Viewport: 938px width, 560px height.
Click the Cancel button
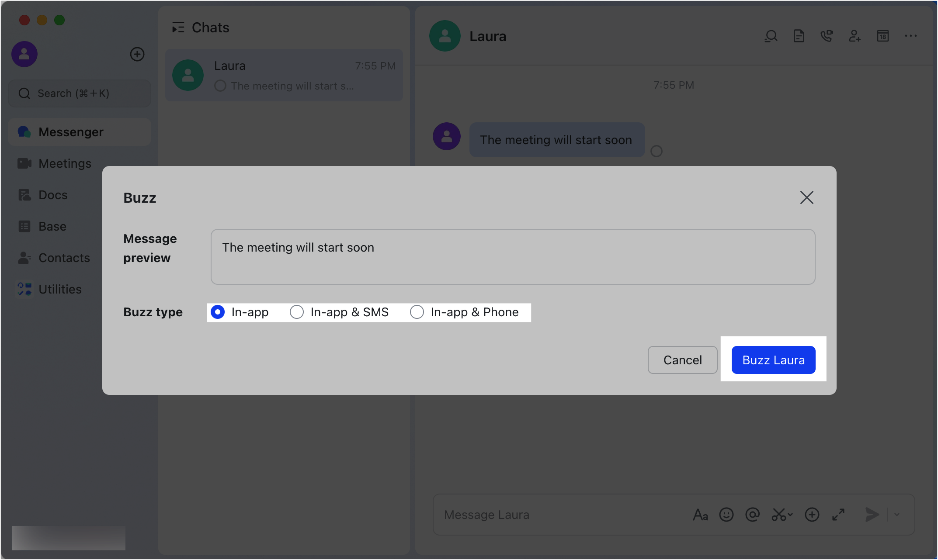(682, 360)
